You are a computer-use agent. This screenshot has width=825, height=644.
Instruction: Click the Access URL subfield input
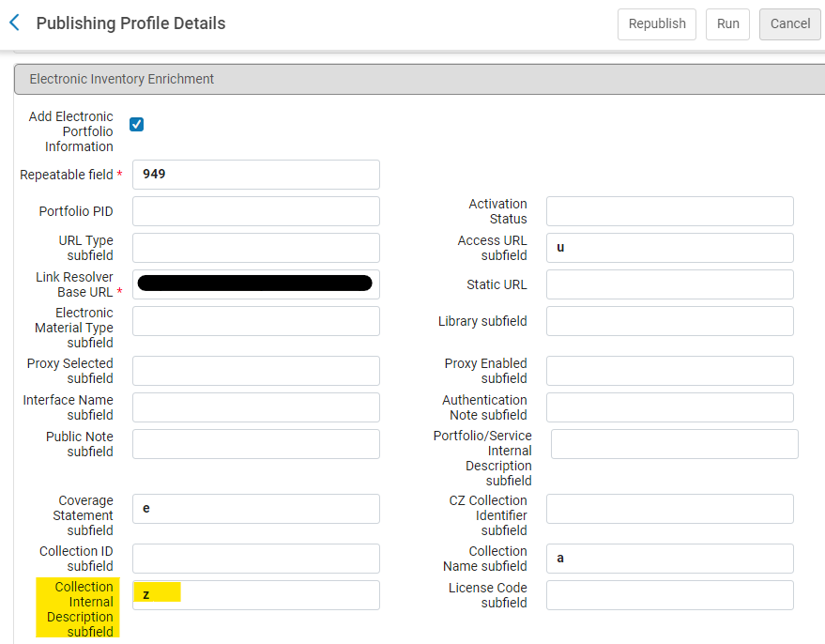[669, 248]
